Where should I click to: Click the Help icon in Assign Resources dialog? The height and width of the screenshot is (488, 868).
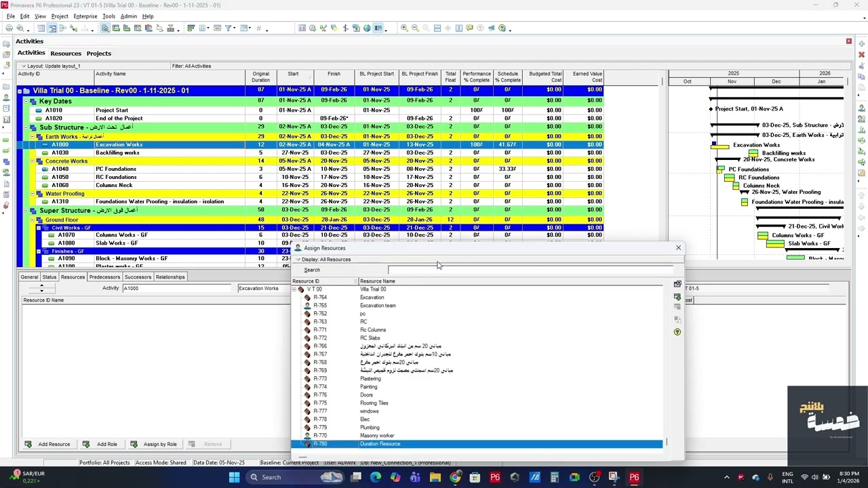(x=677, y=332)
